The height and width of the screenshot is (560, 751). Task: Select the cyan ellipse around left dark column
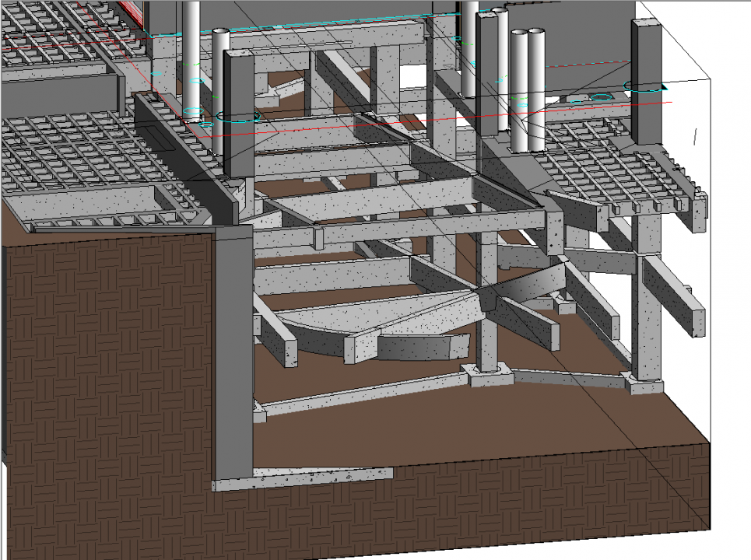(238, 117)
